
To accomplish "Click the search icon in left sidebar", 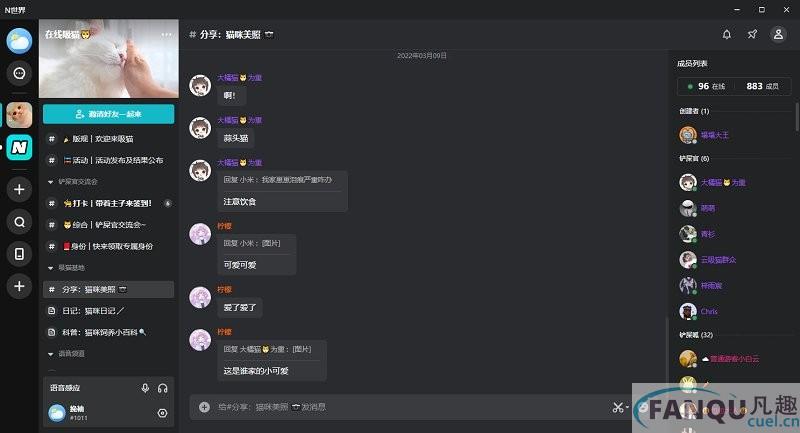I will click(19, 222).
